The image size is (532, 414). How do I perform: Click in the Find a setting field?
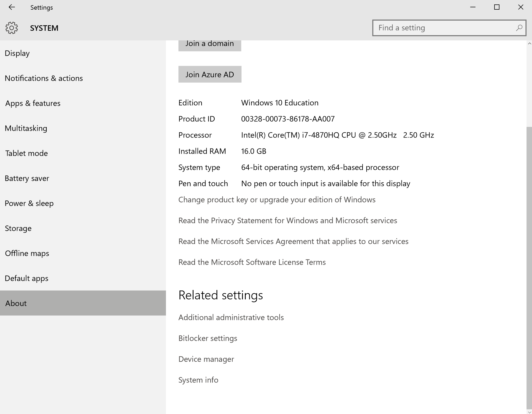coord(443,28)
